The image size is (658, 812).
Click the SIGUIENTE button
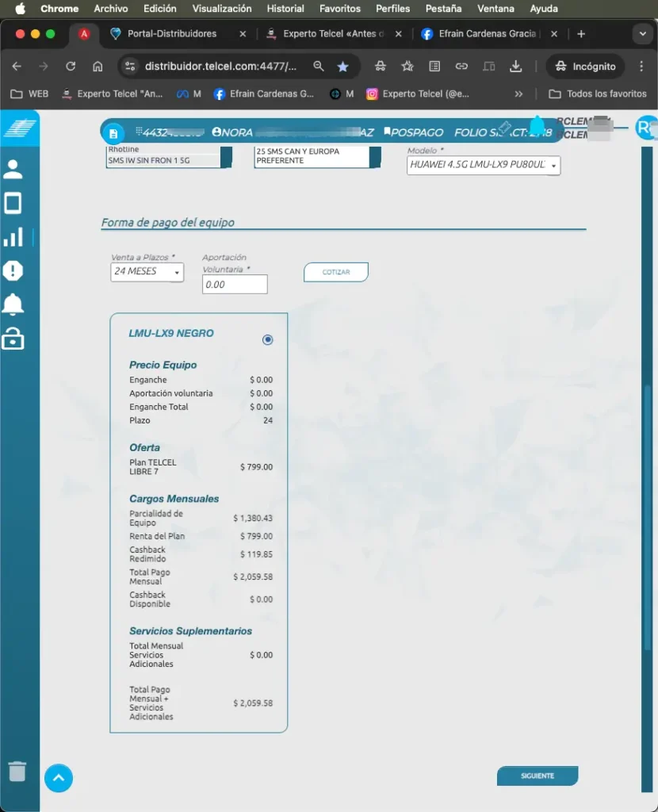537,776
